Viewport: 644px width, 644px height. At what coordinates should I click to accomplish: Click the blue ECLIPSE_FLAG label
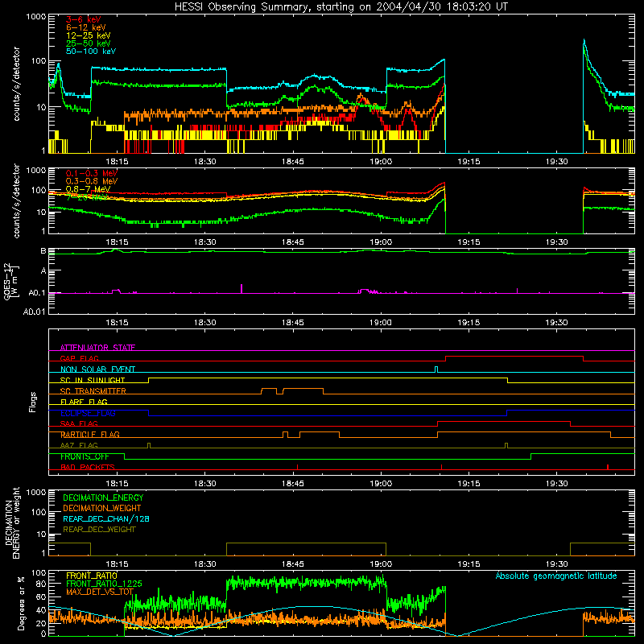[88, 413]
